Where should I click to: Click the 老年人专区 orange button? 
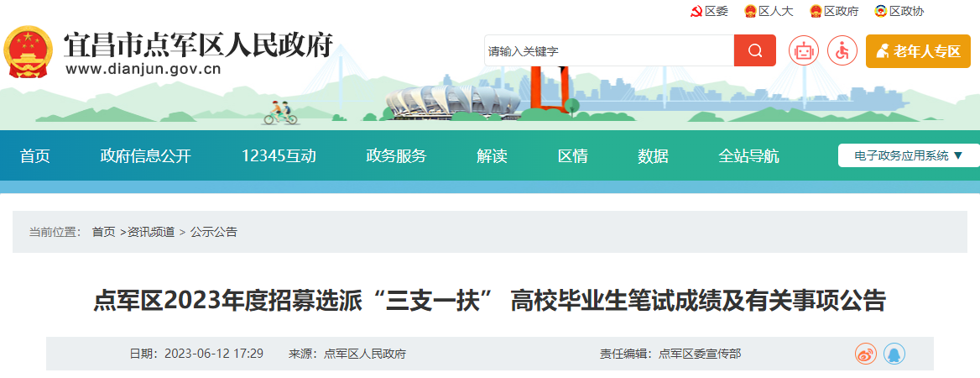(917, 51)
